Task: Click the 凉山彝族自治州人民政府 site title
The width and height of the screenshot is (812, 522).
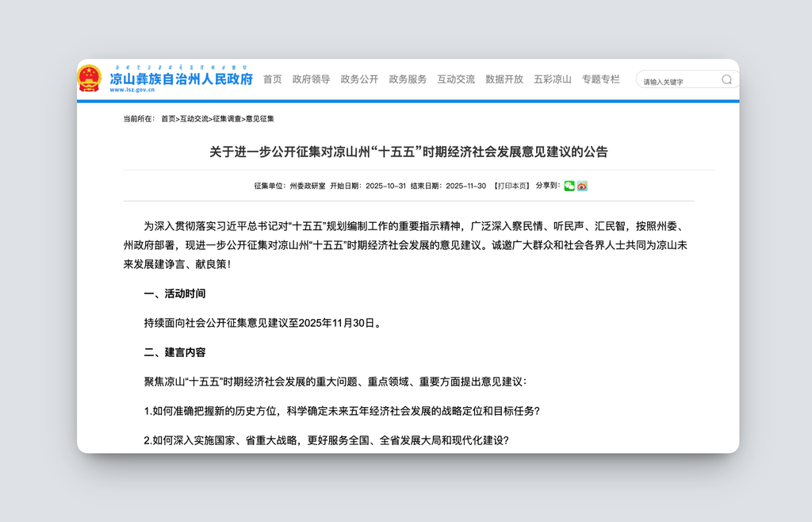Action: point(181,78)
